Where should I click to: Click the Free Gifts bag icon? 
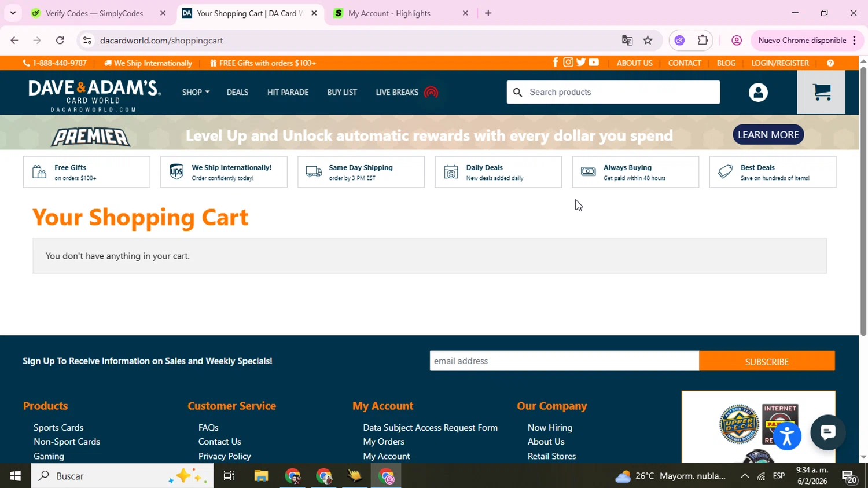pyautogui.click(x=39, y=172)
